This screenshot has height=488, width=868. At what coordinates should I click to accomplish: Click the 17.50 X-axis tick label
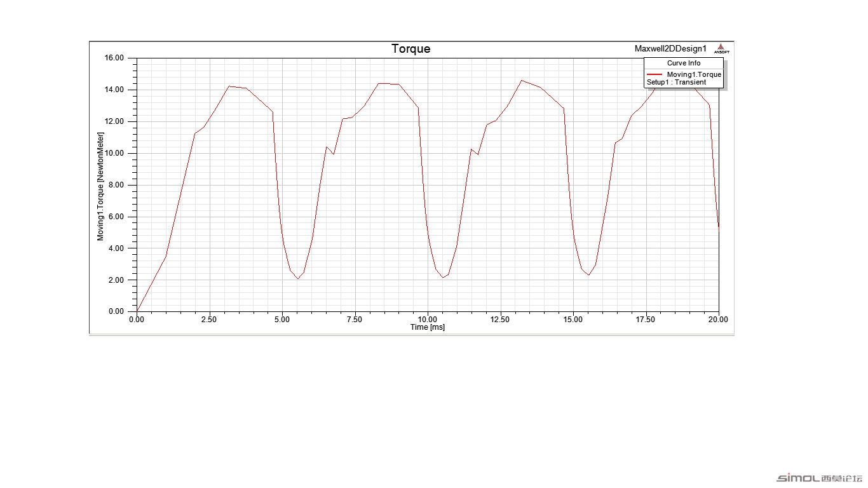click(x=646, y=319)
